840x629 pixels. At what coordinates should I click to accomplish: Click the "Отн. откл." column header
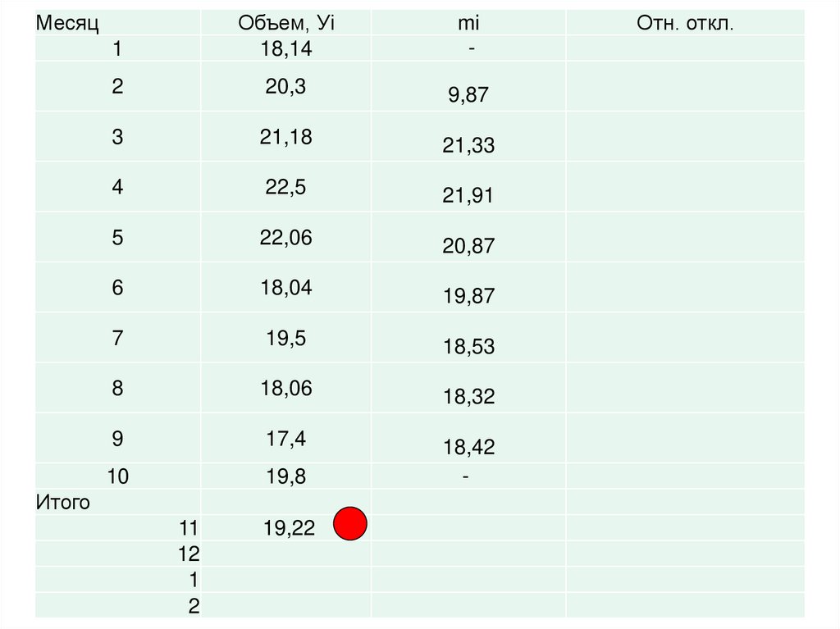click(685, 23)
